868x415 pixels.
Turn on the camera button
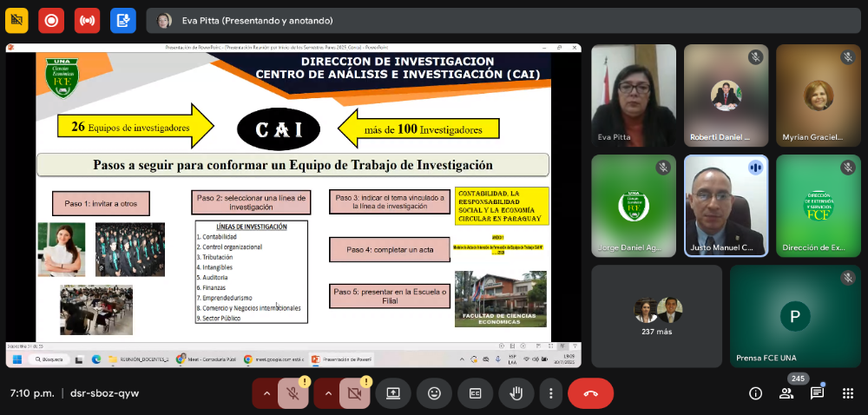click(355, 393)
